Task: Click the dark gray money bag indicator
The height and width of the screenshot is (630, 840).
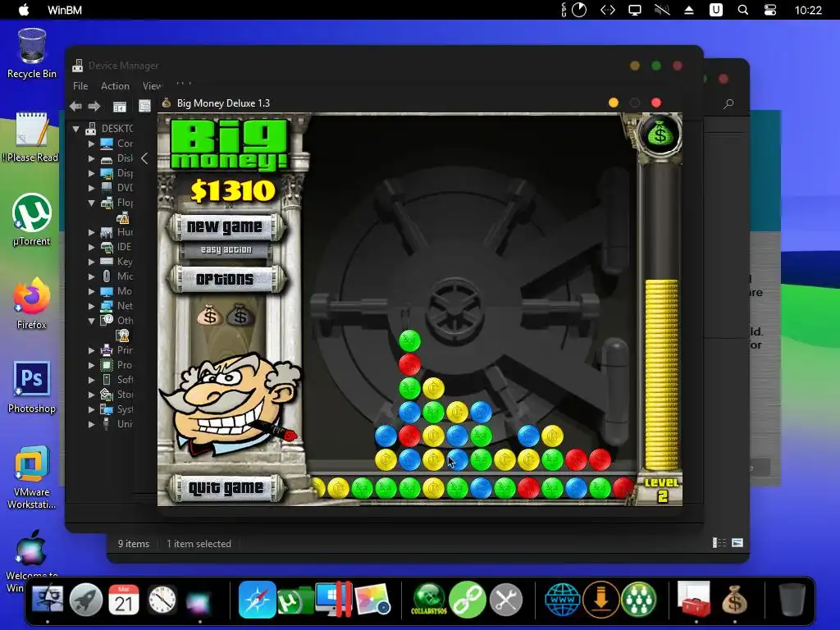Action: (x=240, y=316)
